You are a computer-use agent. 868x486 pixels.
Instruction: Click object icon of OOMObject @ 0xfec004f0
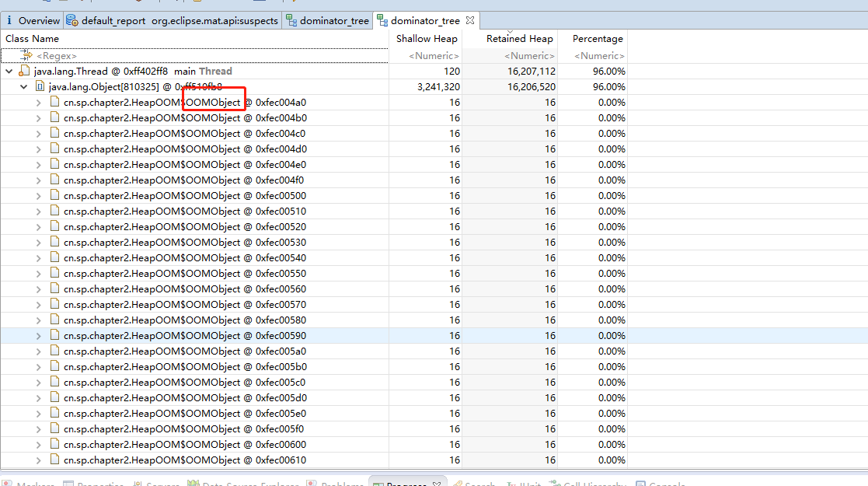54,179
